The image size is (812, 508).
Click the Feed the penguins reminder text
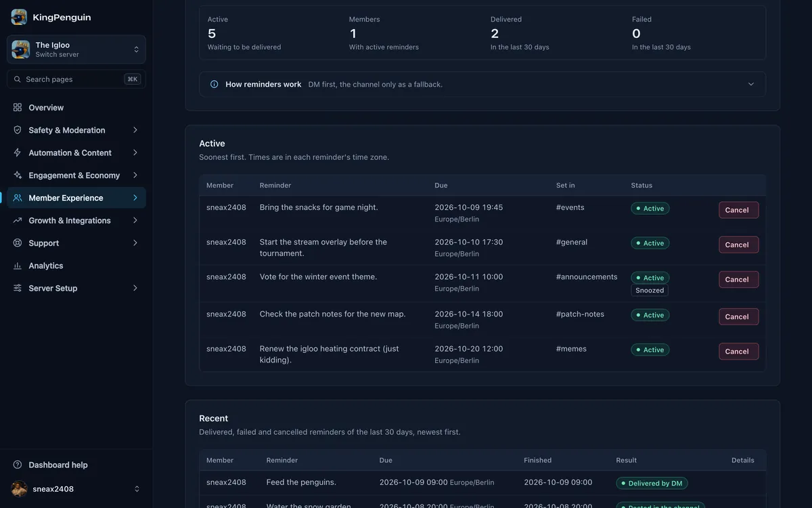301,482
